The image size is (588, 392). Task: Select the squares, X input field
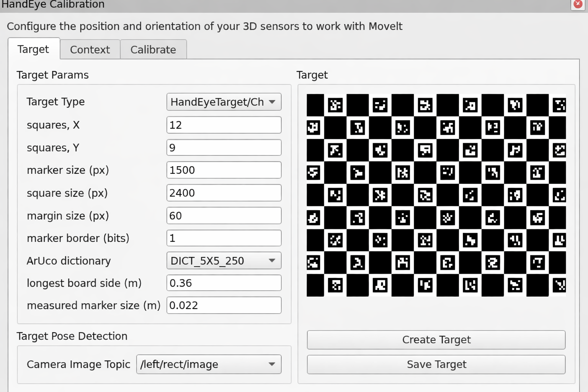coord(224,125)
